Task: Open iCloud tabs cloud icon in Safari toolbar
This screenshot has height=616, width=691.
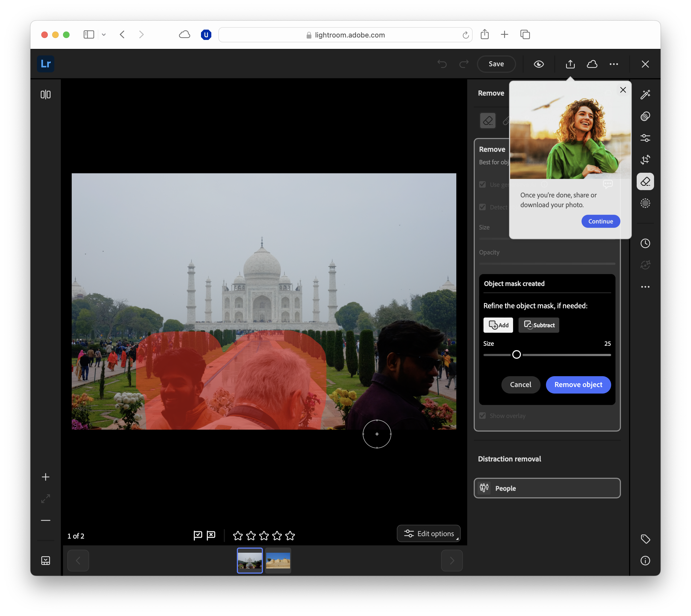Action: coord(184,34)
